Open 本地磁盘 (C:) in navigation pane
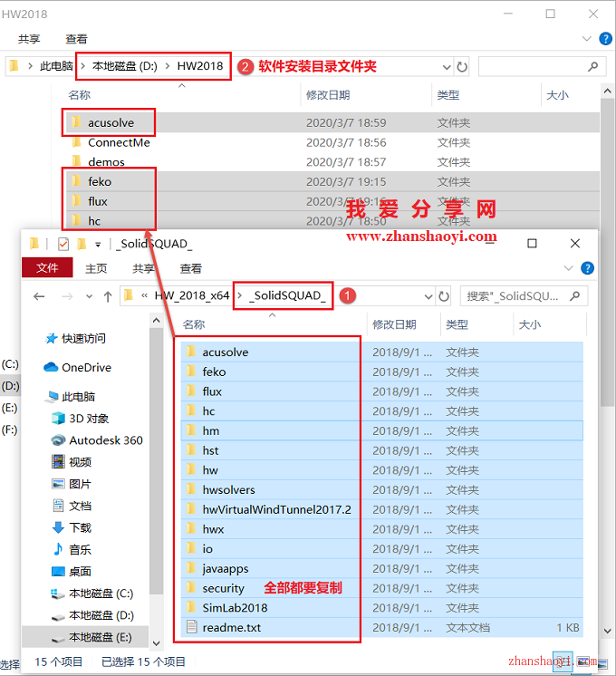The image size is (616, 676). coord(92,594)
